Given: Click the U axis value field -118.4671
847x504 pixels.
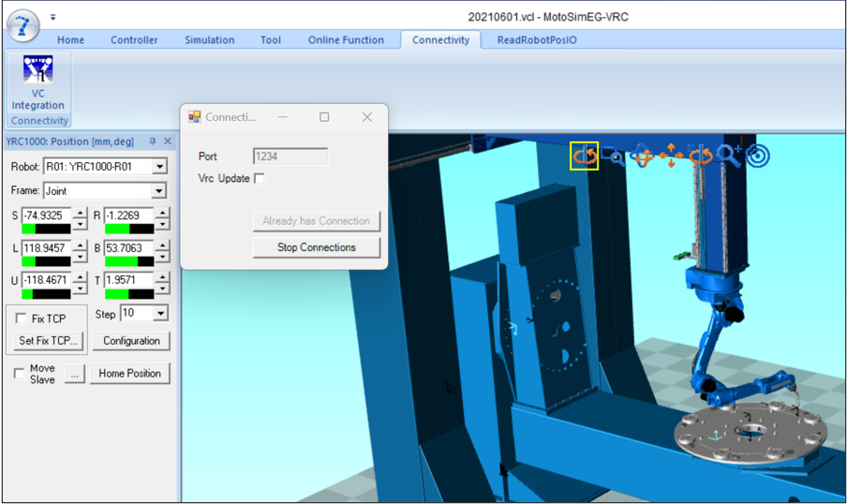Looking at the screenshot, I should click(46, 280).
